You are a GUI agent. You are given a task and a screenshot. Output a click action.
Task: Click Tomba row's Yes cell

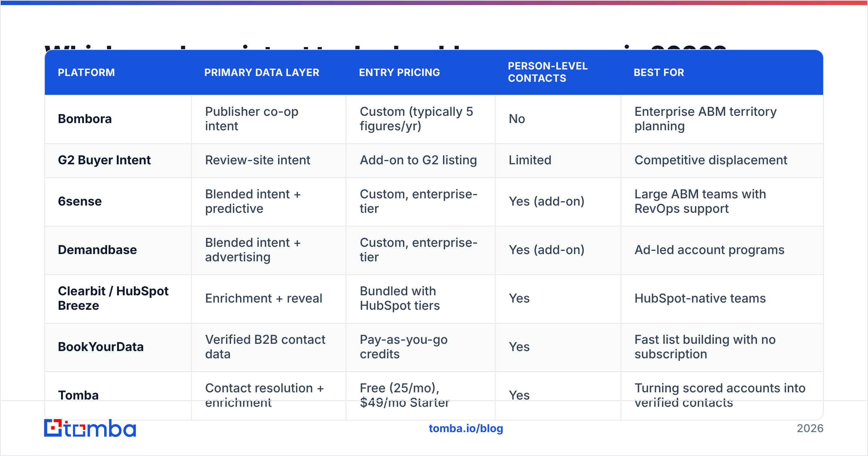coord(558,396)
